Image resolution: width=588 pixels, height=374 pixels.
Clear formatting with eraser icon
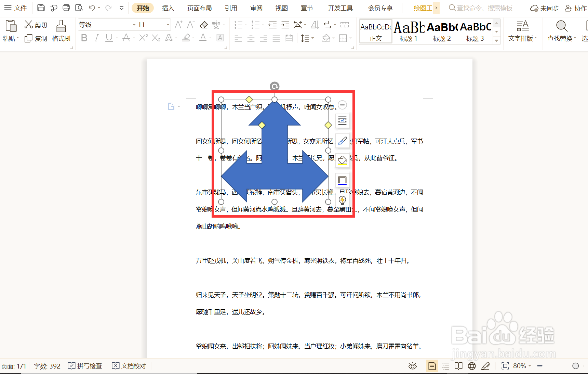[x=204, y=25]
